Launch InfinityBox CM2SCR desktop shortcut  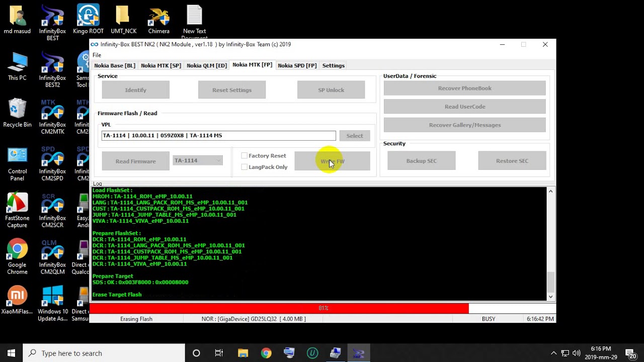tap(52, 210)
